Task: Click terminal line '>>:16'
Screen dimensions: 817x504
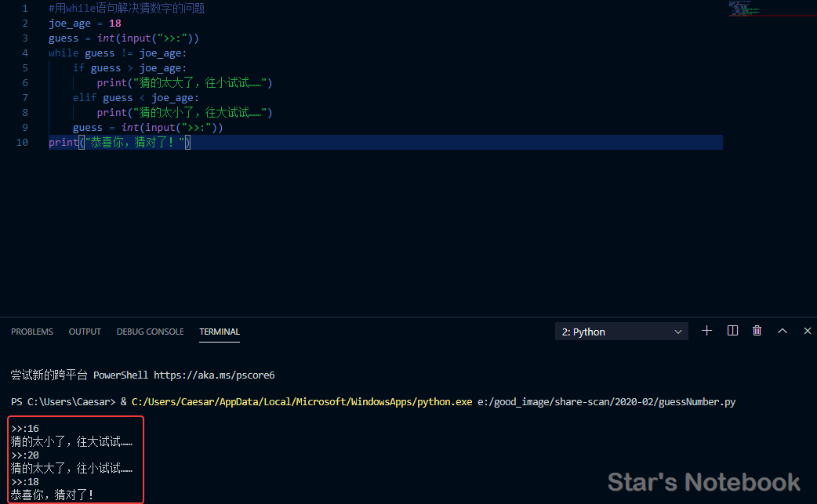Action: tap(25, 429)
